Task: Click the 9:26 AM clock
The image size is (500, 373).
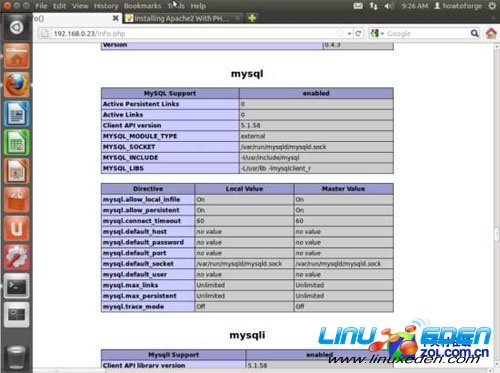Action: point(415,6)
